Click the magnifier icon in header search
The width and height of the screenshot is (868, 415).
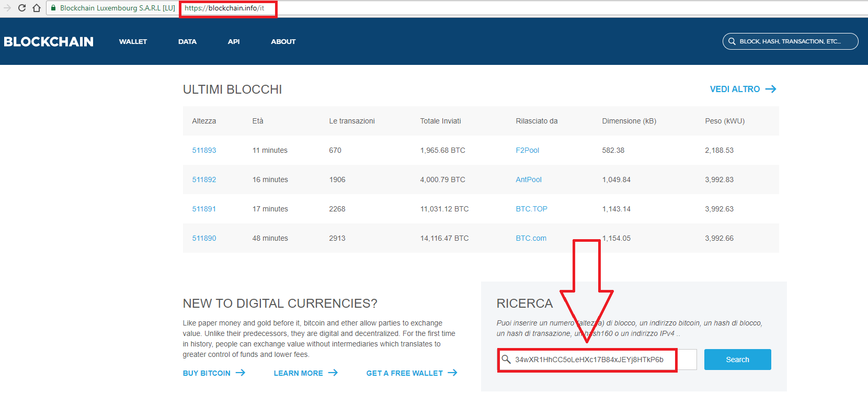(732, 41)
